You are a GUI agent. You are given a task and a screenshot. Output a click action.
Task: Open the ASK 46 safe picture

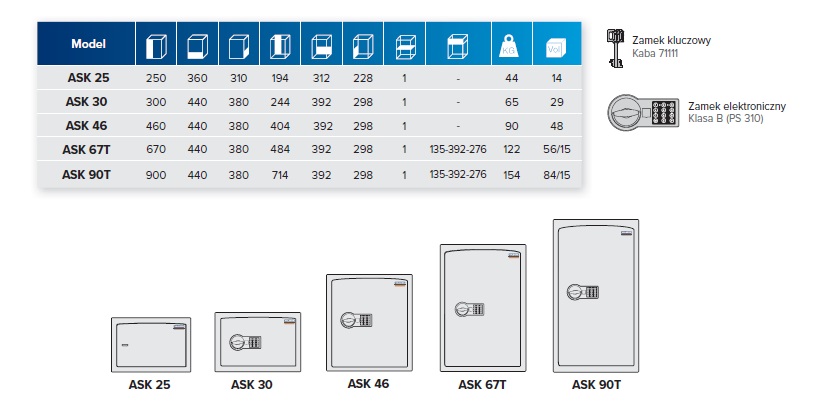coord(368,321)
